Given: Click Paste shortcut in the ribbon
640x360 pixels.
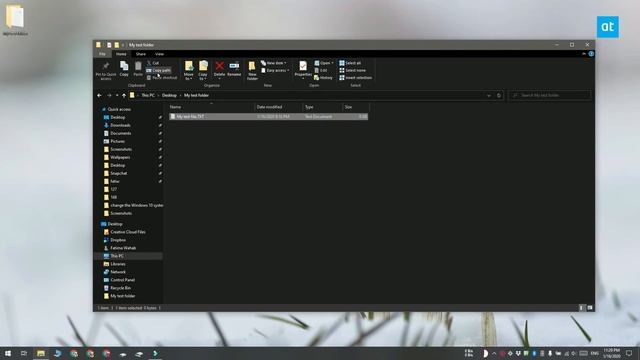Looking at the screenshot, I should pos(162,78).
